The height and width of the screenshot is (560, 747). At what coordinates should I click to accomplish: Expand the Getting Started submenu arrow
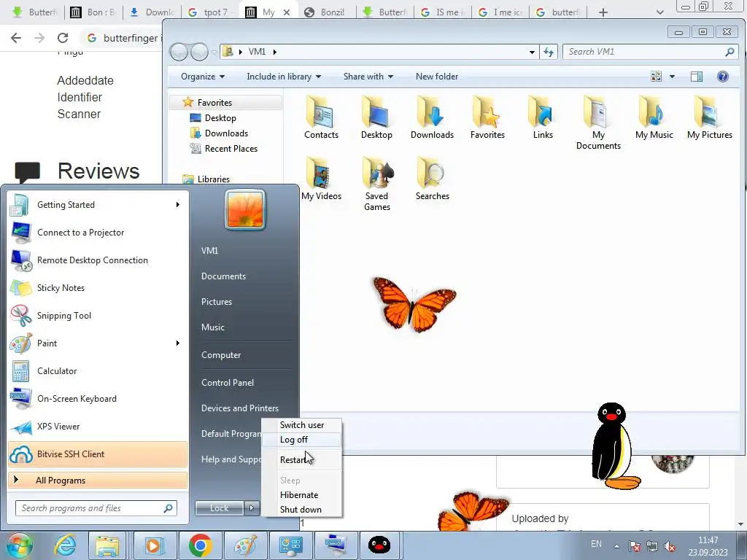pos(178,205)
